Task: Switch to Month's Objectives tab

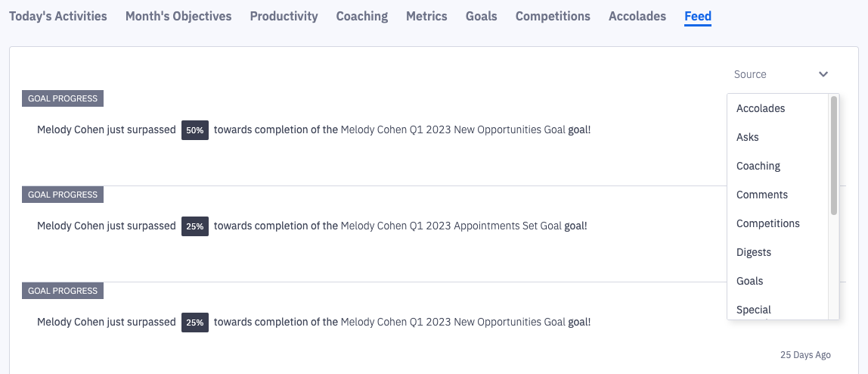Action: (178, 16)
